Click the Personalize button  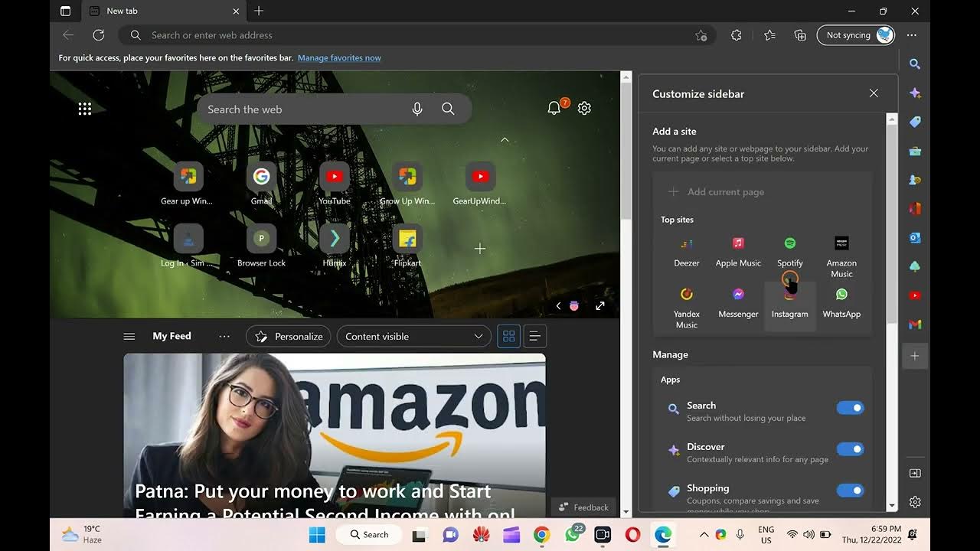[x=289, y=336]
